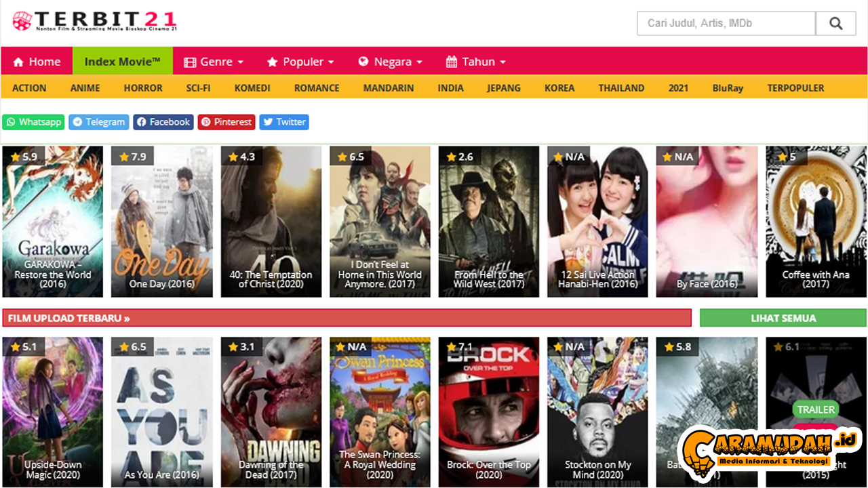The width and height of the screenshot is (868, 488).
Task: Open the BluRay category link
Action: pos(728,88)
